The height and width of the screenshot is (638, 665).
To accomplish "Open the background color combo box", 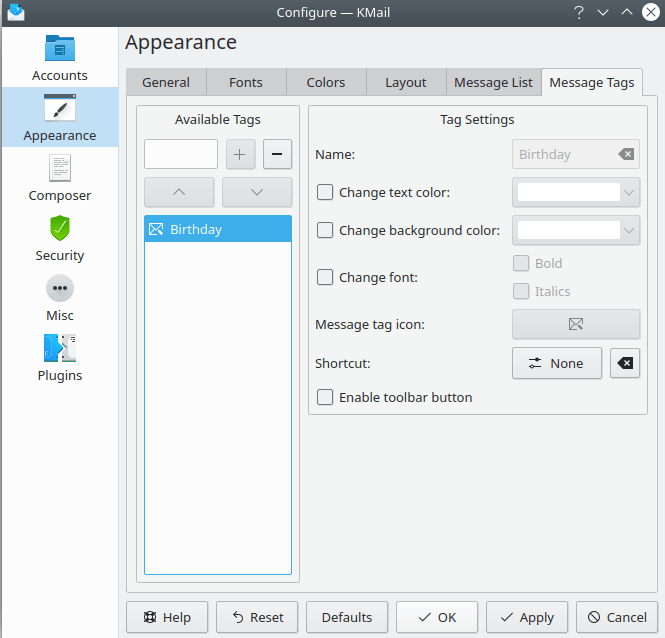I will tap(629, 230).
